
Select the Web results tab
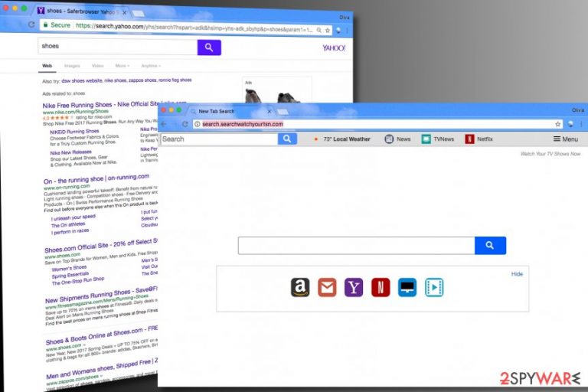pyautogui.click(x=47, y=66)
